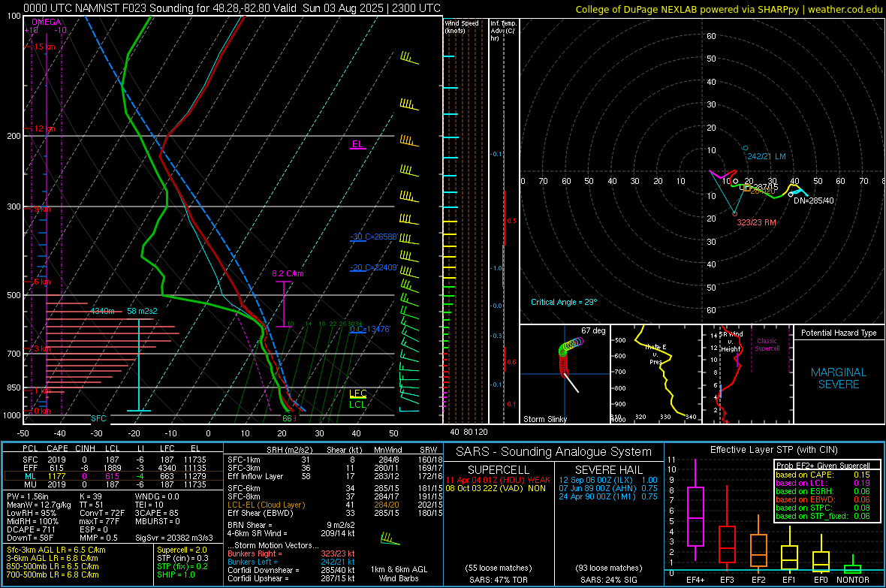The height and width of the screenshot is (588, 886).
Task: Click the SARS - Sounding Analogue System heading
Action: click(x=553, y=452)
